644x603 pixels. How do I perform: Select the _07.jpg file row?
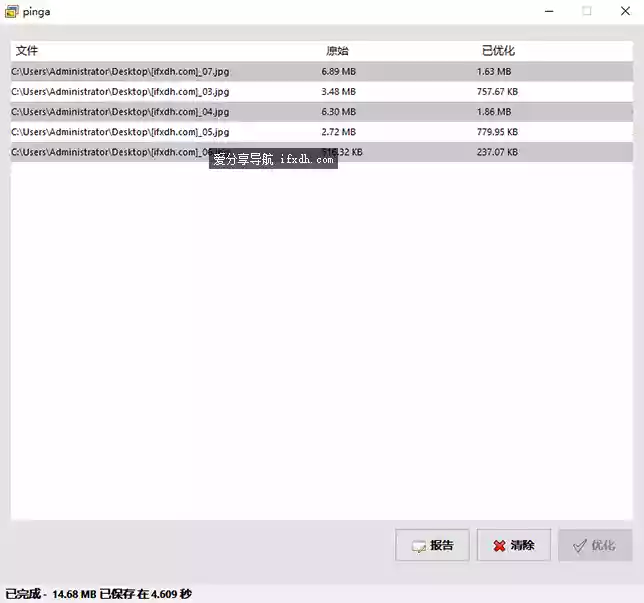[x=322, y=71]
